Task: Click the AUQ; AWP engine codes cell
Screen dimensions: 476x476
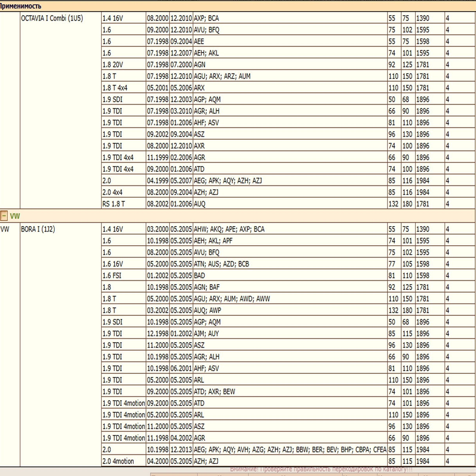Action: pyautogui.click(x=290, y=311)
